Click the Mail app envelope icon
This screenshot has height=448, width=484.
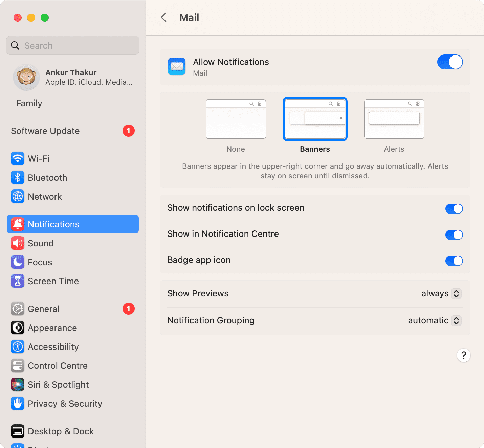click(x=177, y=66)
